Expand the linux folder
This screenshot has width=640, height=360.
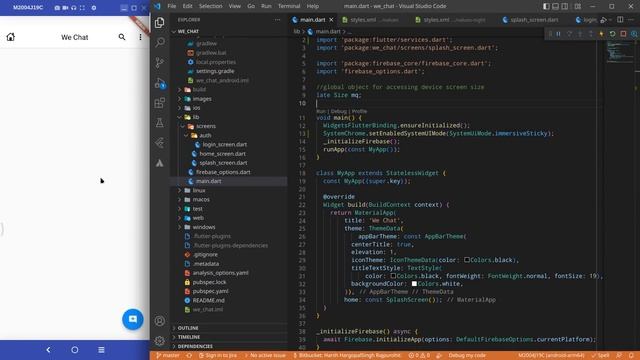click(x=199, y=190)
